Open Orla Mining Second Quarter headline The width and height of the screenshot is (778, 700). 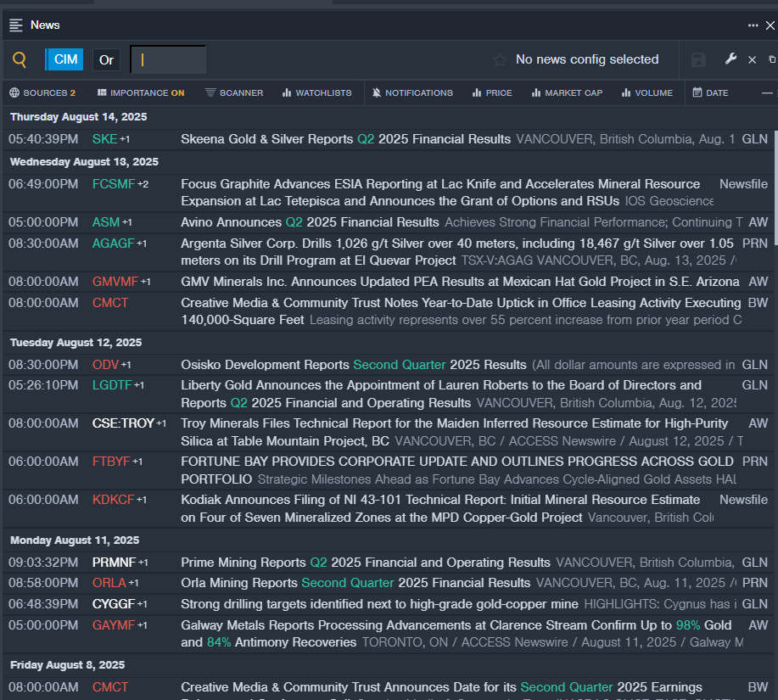click(355, 583)
